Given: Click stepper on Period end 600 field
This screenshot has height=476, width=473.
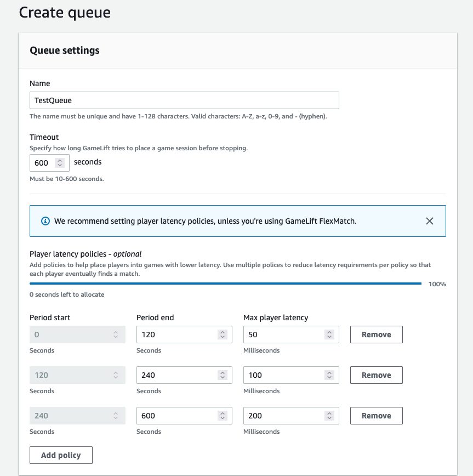Looking at the screenshot, I should coord(222,416).
